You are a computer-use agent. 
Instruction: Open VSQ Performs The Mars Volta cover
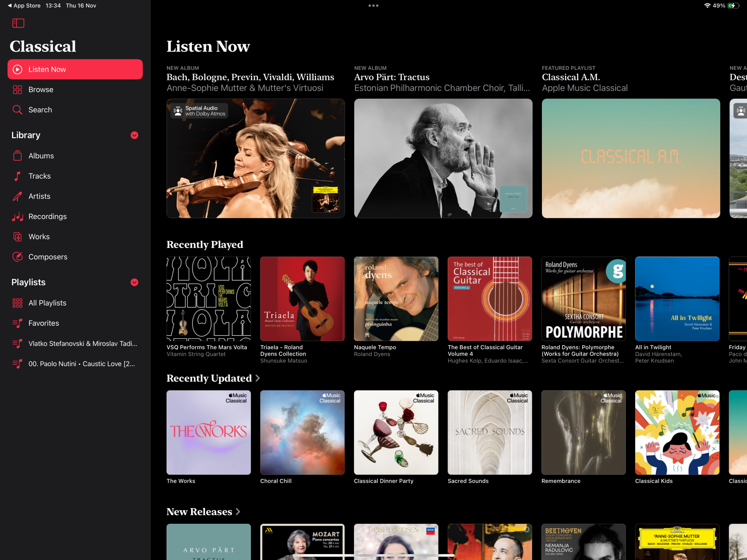[x=209, y=298]
